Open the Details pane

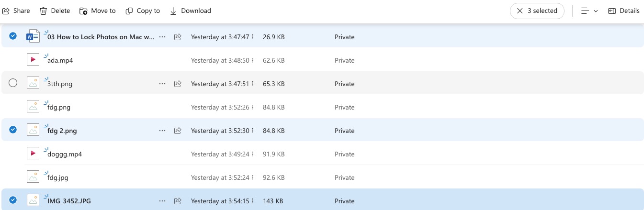[623, 11]
